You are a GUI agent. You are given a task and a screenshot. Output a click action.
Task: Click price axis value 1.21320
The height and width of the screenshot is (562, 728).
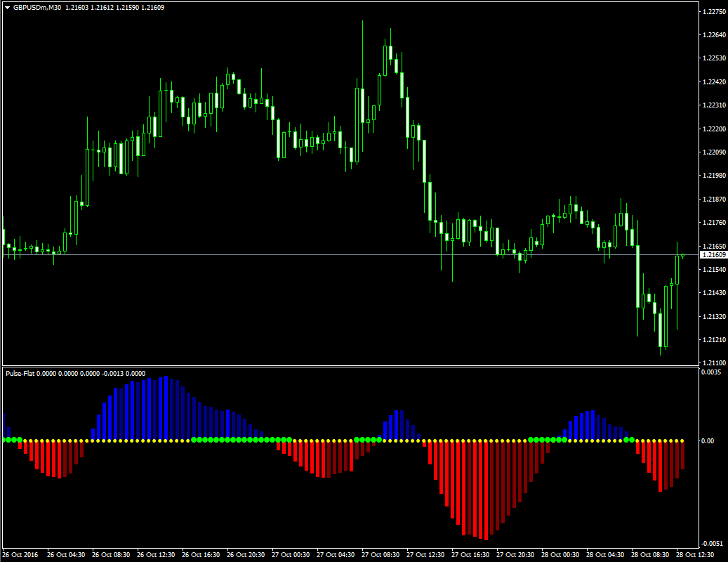coord(714,316)
